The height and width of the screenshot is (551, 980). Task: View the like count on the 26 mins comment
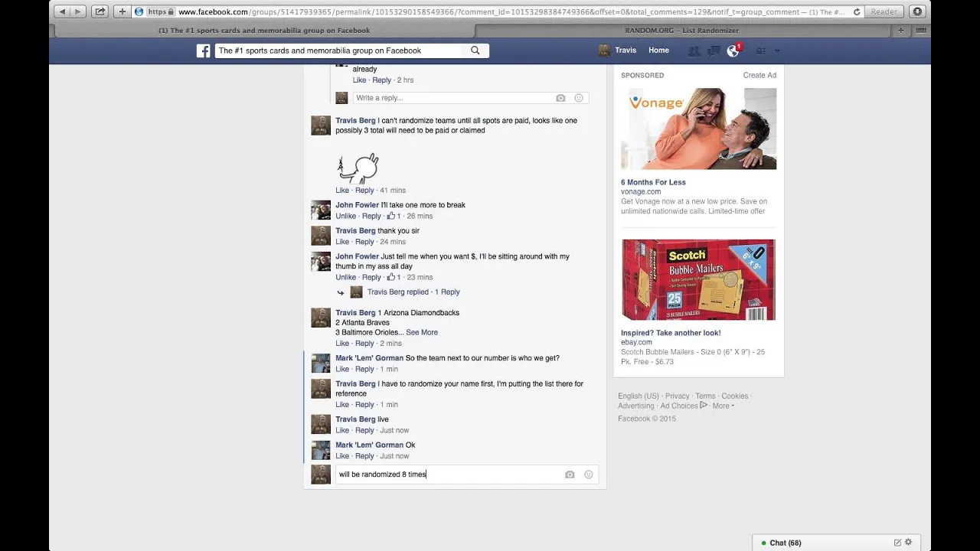394,217
